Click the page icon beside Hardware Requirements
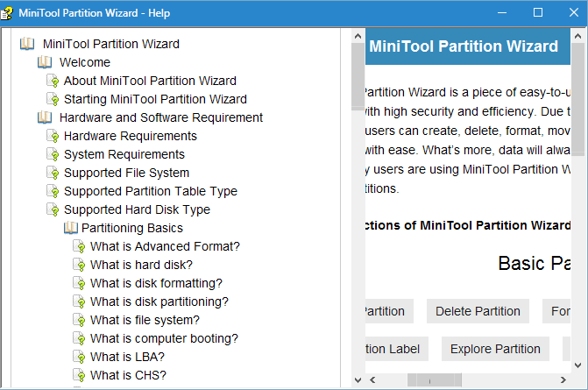588x390 pixels. pos(53,136)
